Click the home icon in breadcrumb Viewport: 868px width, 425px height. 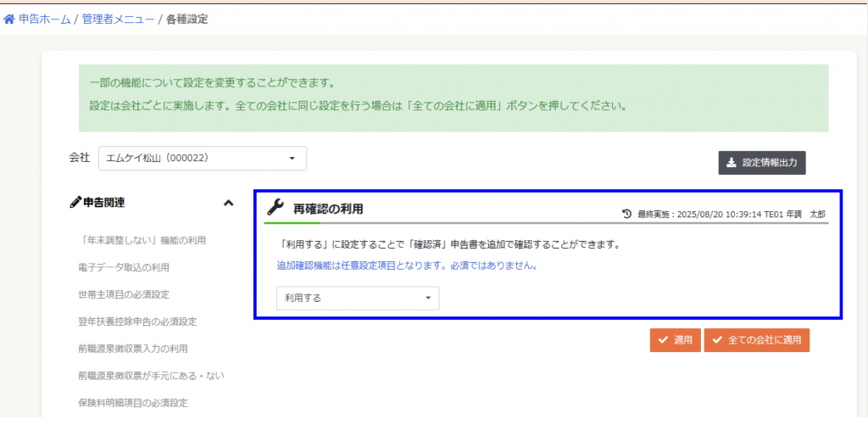pos(9,20)
